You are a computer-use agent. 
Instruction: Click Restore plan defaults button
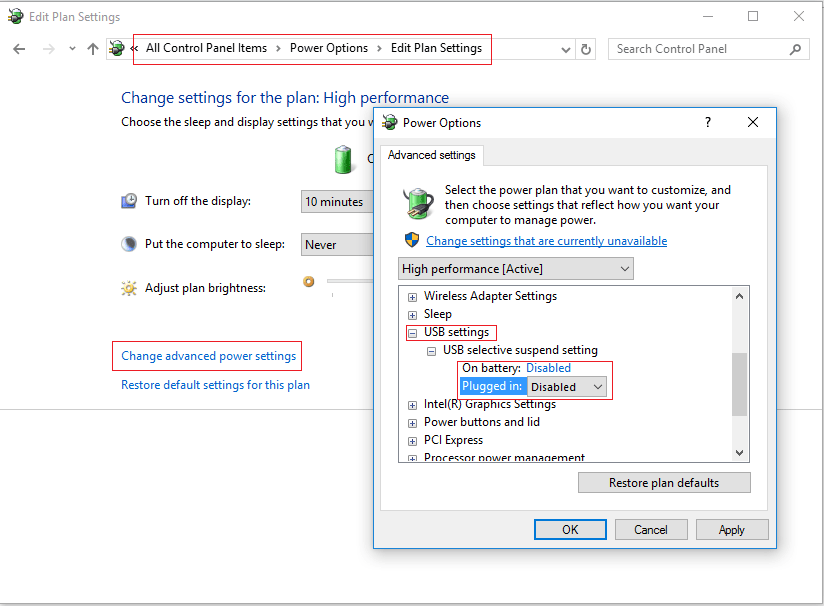(664, 482)
